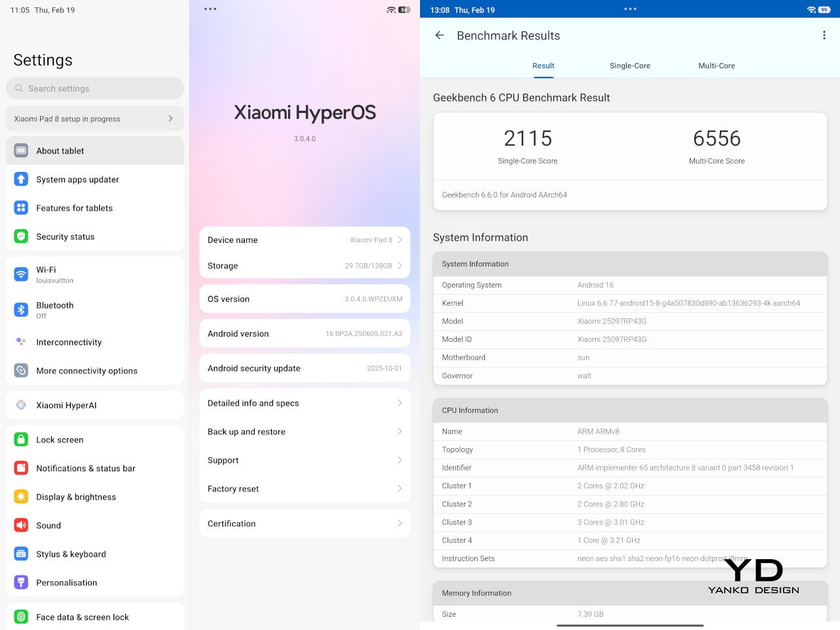Open Factory reset option
This screenshot has width=840, height=630.
pos(304,489)
